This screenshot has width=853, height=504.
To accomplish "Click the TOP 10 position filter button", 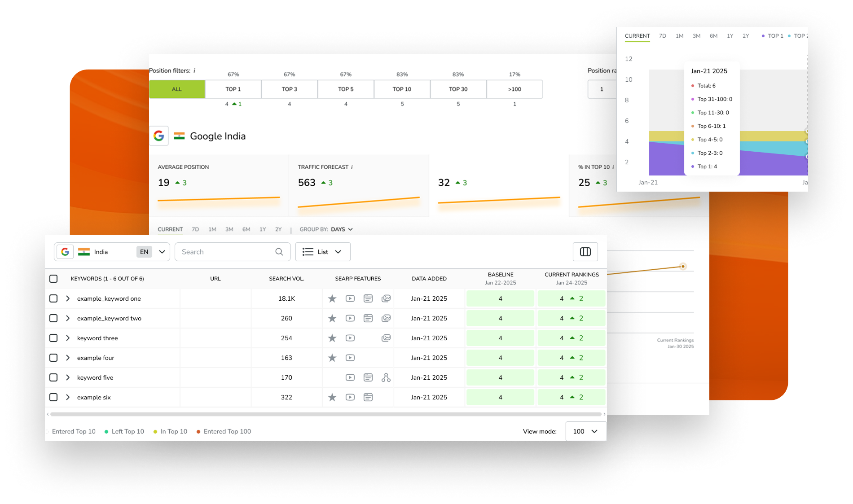I will point(402,89).
